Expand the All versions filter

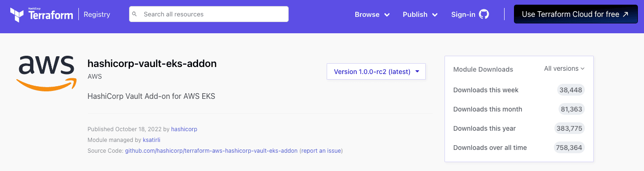[564, 68]
